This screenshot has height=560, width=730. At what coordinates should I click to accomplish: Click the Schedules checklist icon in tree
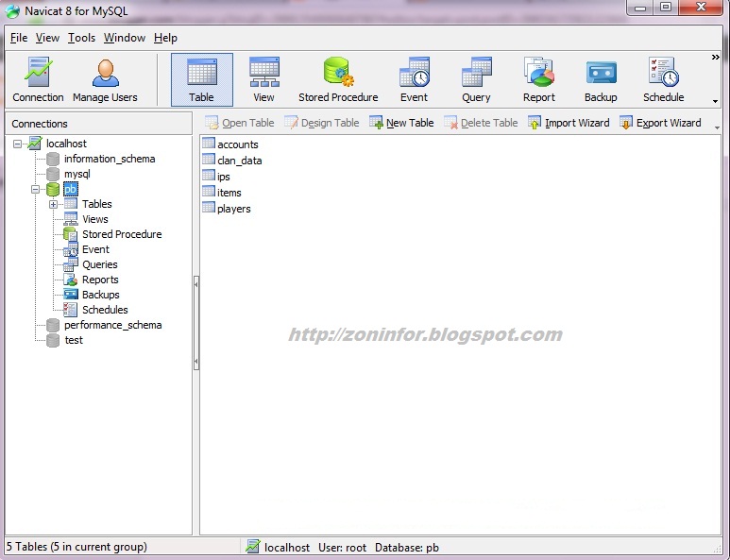point(71,310)
